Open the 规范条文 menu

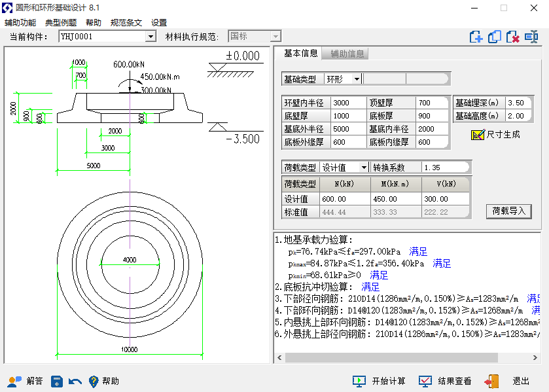tap(126, 23)
